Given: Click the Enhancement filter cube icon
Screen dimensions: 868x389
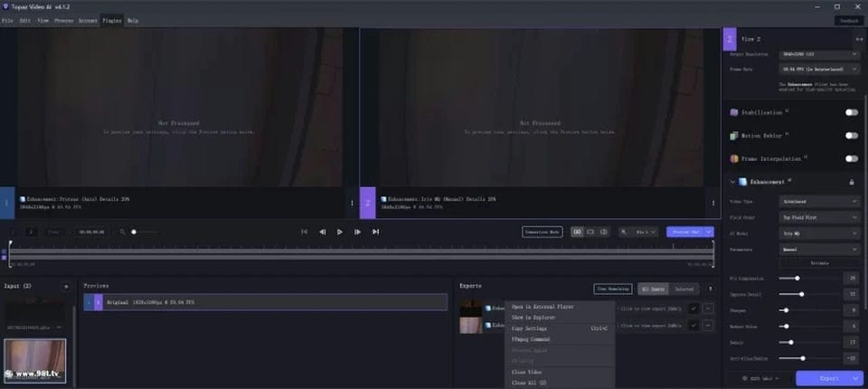Looking at the screenshot, I should (x=743, y=182).
